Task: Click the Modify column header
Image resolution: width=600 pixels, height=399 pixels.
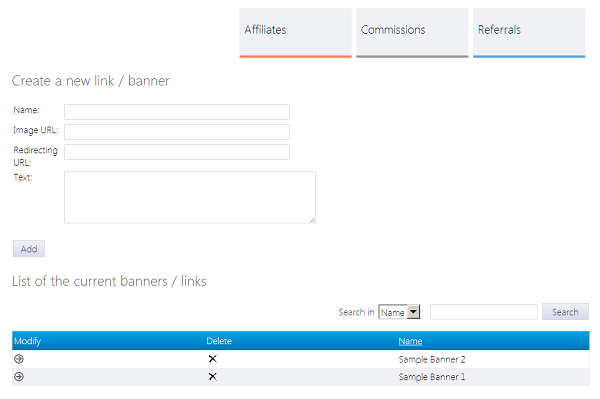Action: pos(27,341)
